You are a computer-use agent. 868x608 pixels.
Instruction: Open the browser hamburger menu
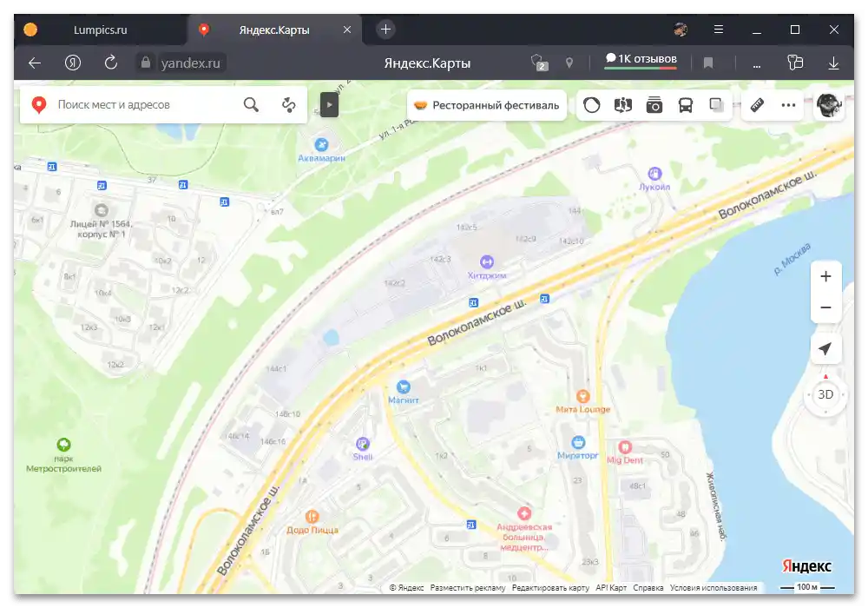[719, 30]
